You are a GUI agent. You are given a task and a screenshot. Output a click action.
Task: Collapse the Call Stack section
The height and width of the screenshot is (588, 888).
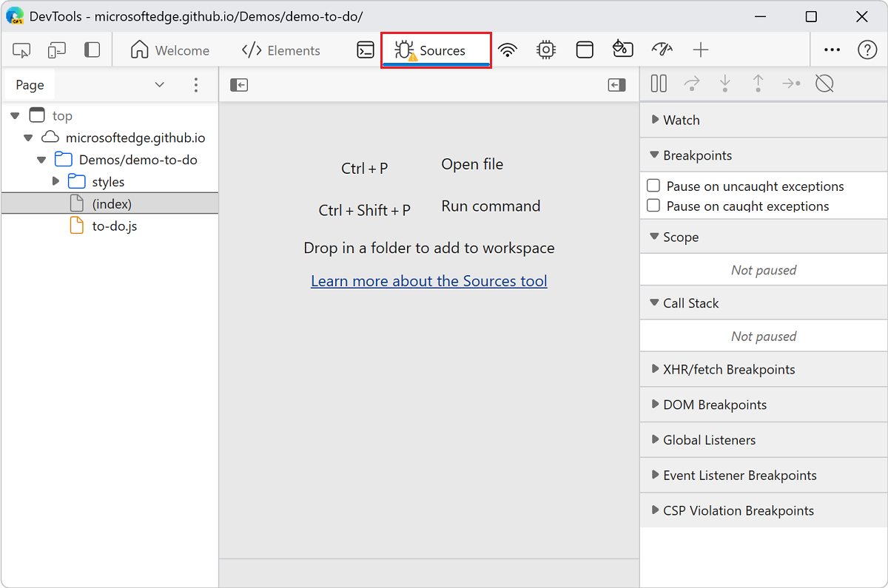(690, 303)
